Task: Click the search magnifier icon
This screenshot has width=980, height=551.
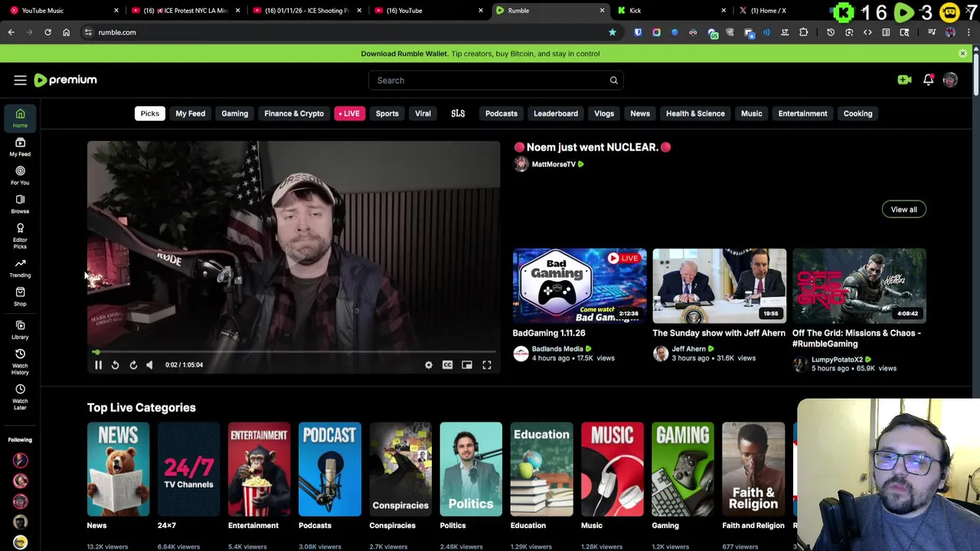Action: coord(613,80)
